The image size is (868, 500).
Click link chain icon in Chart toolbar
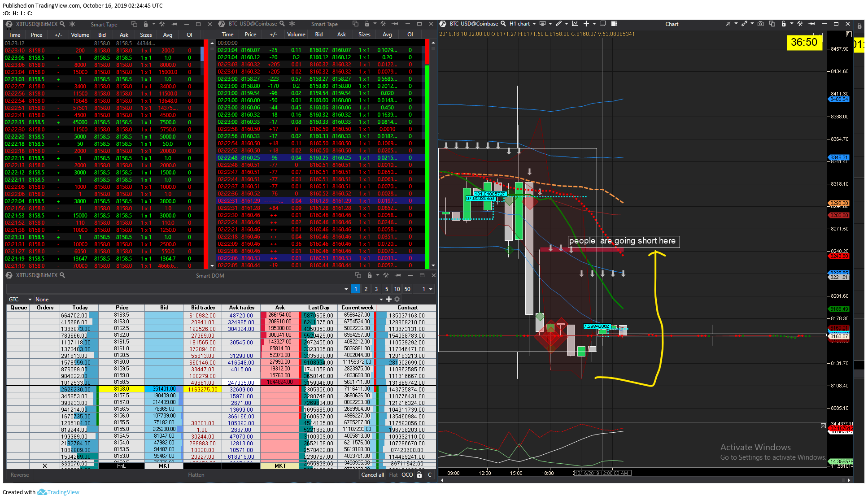pyautogui.click(x=744, y=24)
